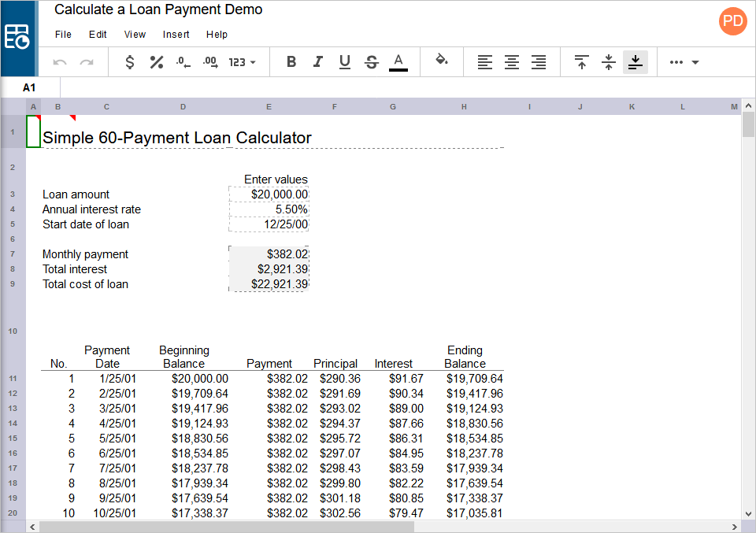Set vertical align to middle
Viewport: 756px width, 533px height.
click(x=609, y=62)
